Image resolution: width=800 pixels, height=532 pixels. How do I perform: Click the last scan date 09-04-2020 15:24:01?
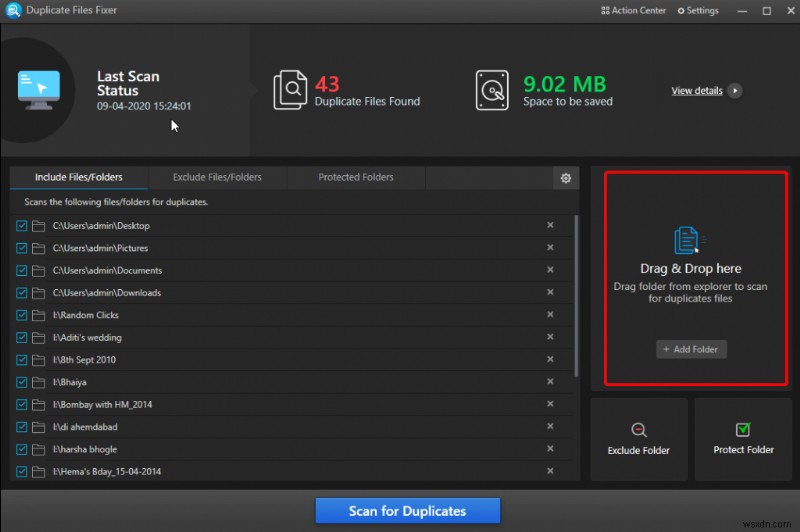point(144,106)
